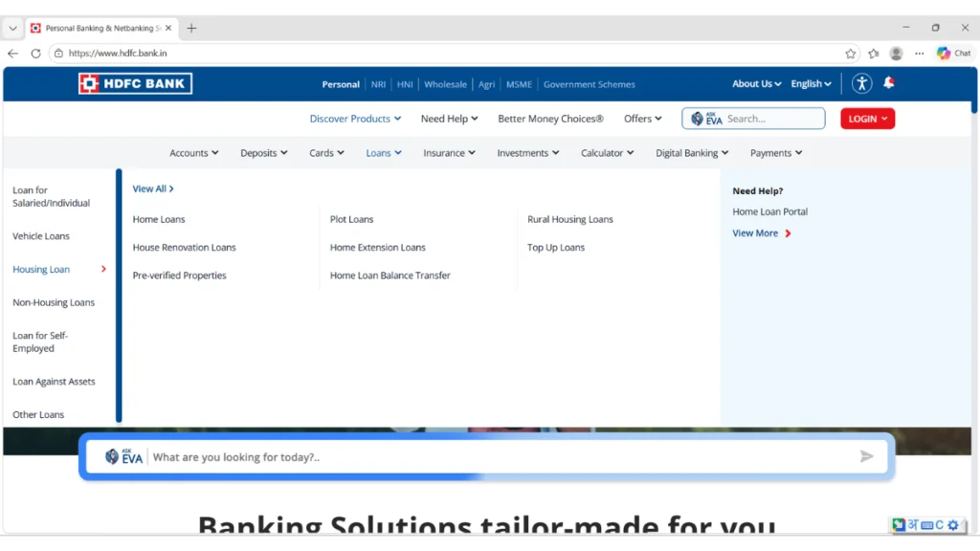Viewport: 980px width, 551px height.
Task: Expand the Deposits menu
Action: tap(264, 153)
